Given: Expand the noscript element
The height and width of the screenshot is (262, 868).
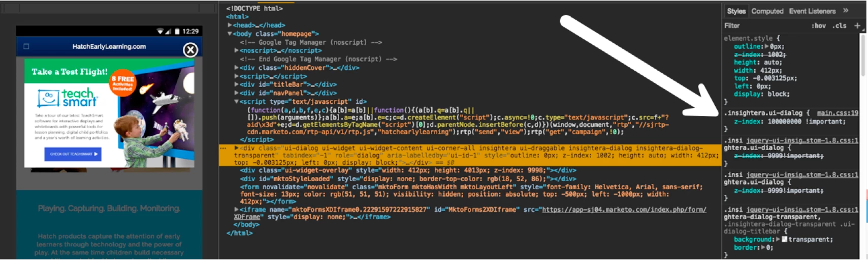Looking at the screenshot, I should point(237,50).
